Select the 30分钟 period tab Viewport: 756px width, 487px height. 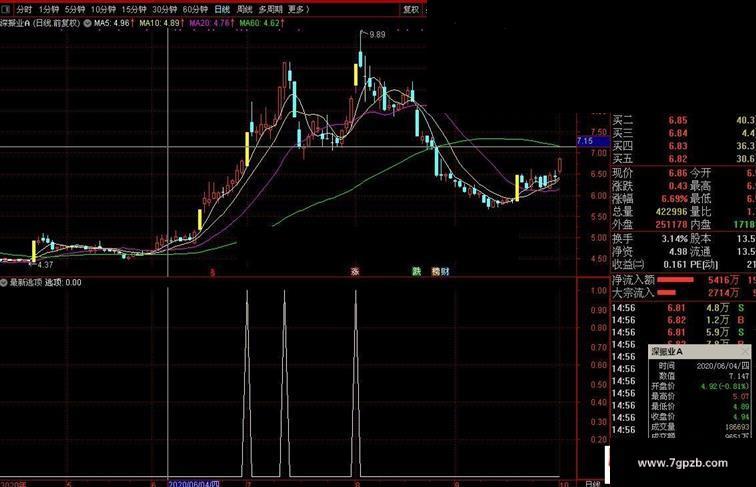coord(164,9)
